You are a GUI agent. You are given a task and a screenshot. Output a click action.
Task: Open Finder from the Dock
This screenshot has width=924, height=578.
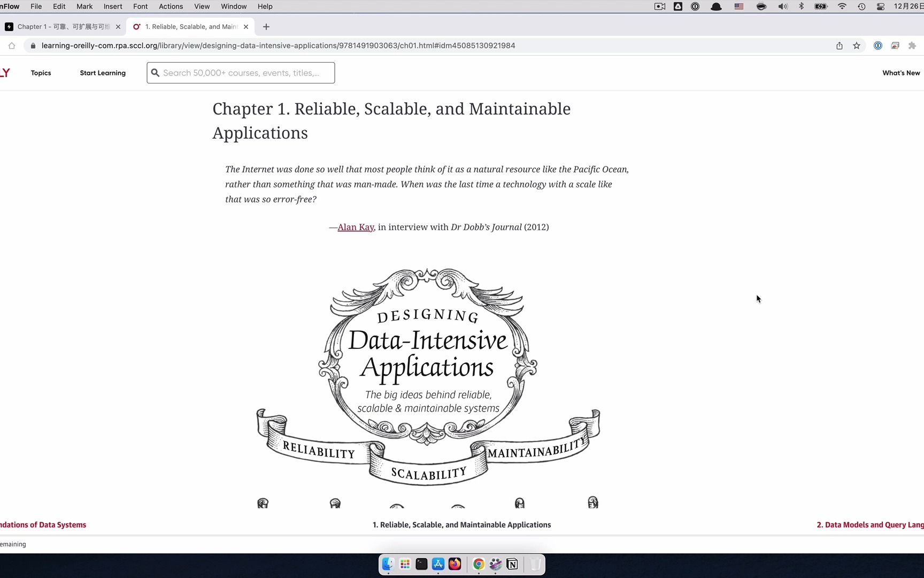[388, 564]
